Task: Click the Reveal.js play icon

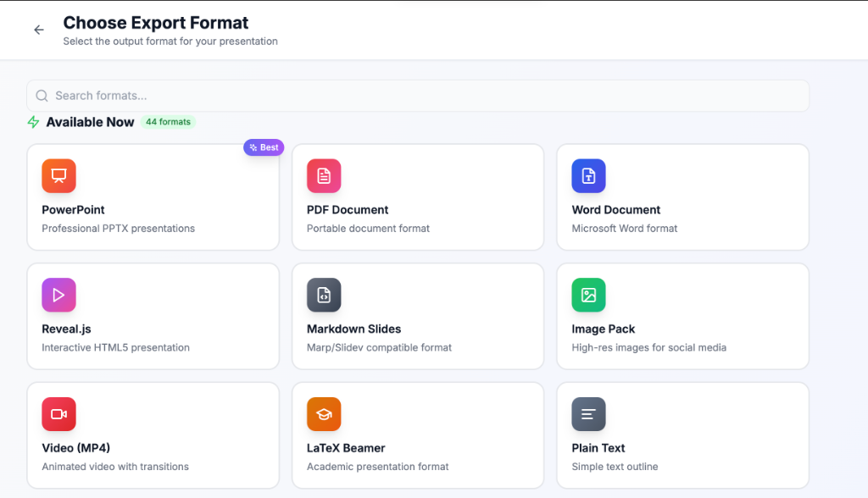Action: click(x=58, y=295)
